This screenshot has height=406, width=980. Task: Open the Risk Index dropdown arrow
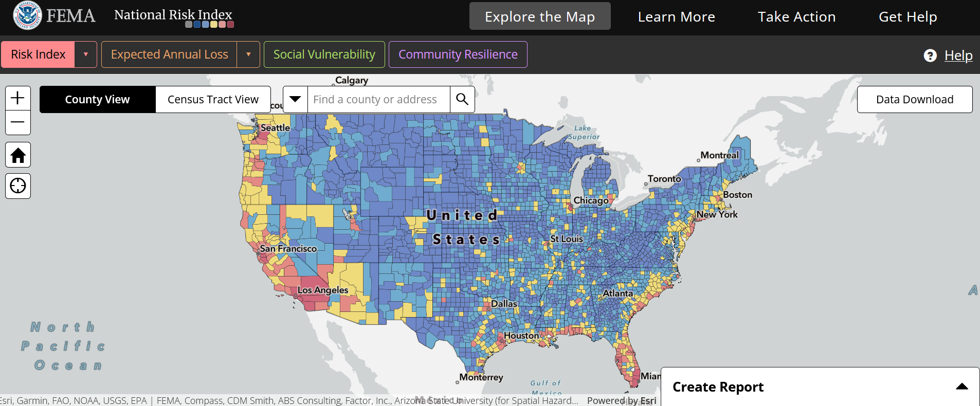coord(86,54)
